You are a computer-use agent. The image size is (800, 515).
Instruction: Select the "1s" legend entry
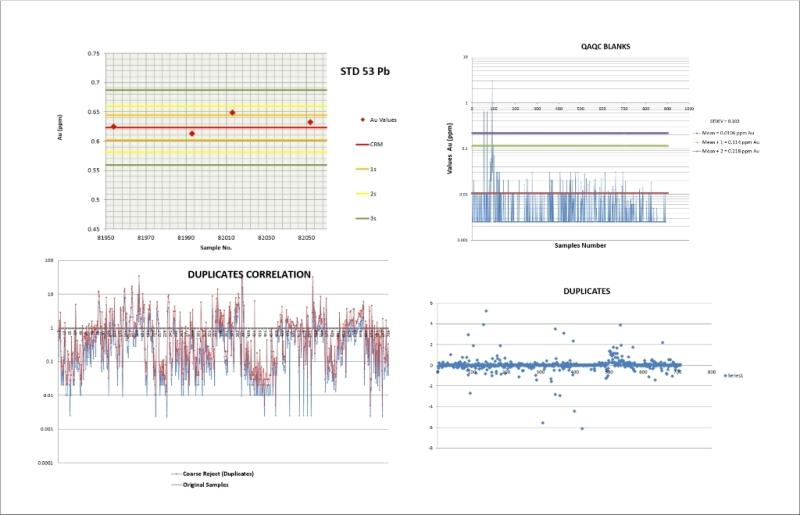[x=366, y=169]
